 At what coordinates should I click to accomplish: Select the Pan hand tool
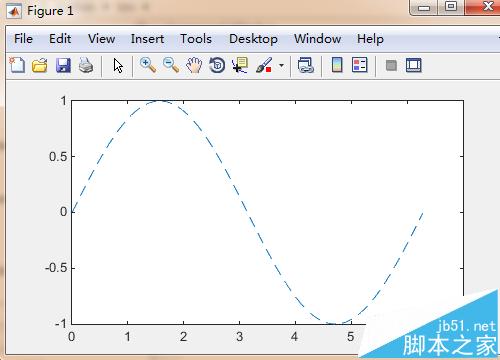[194, 65]
